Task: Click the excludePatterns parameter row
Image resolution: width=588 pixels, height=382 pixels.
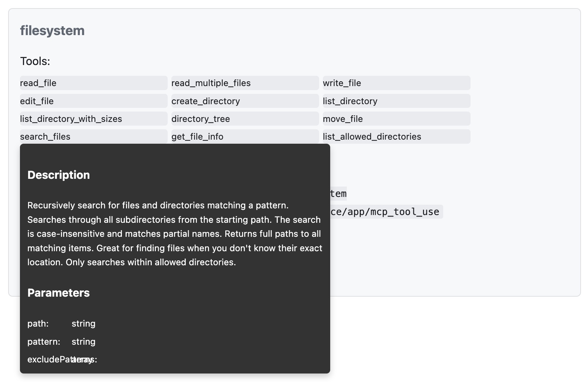Action: [62, 359]
